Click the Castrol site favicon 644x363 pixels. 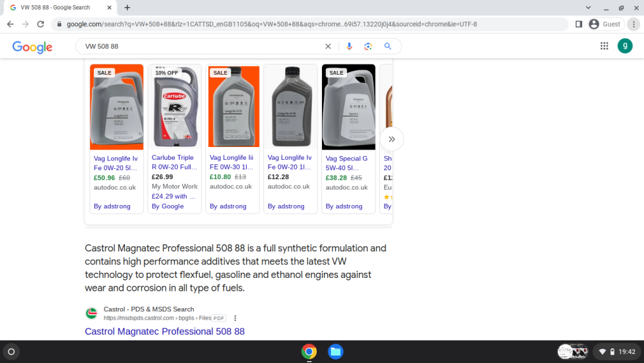coord(91,313)
